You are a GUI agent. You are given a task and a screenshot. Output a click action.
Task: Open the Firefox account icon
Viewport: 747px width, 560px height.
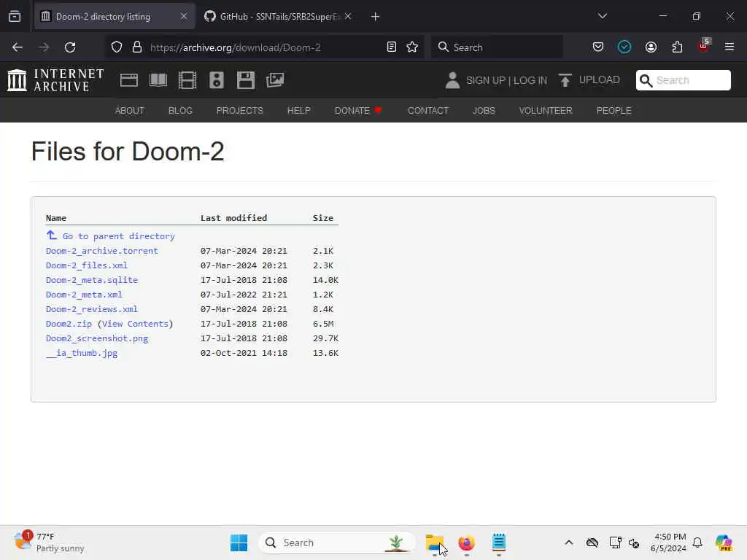tap(651, 47)
